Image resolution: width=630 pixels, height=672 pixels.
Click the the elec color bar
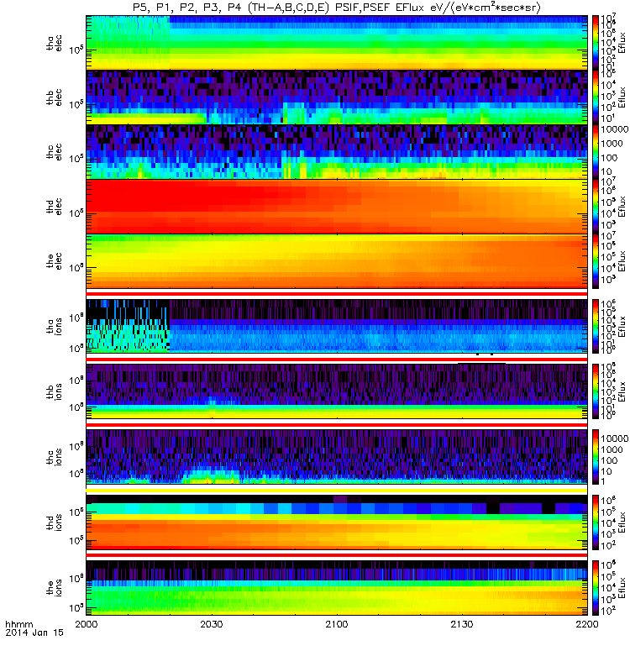point(596,261)
